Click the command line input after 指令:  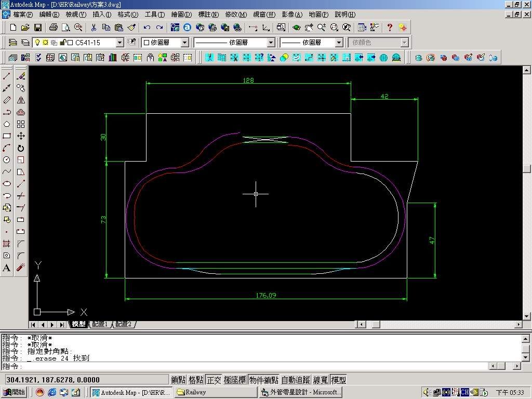(x=255, y=366)
